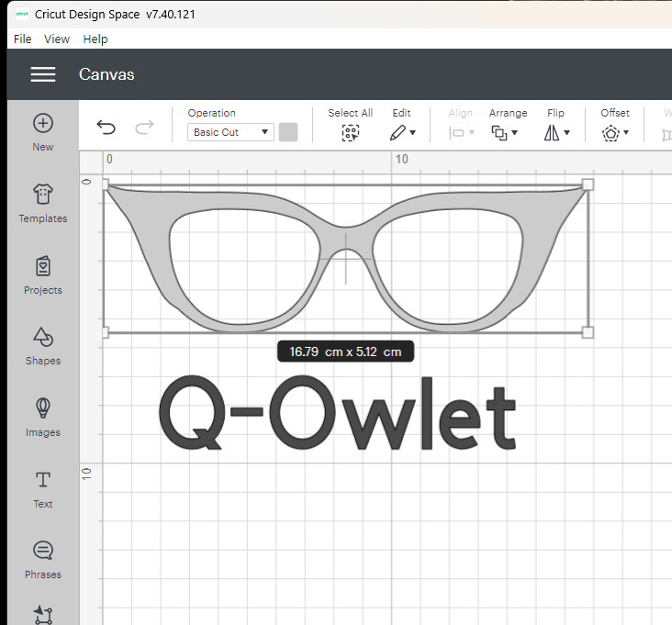The height and width of the screenshot is (625, 672).
Task: Click the gray operation color swatch
Action: point(288,132)
